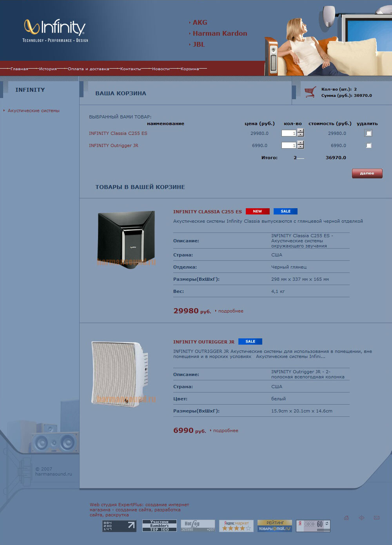Tick delete checkbox for INFINITY Outrigger JR

click(368, 145)
